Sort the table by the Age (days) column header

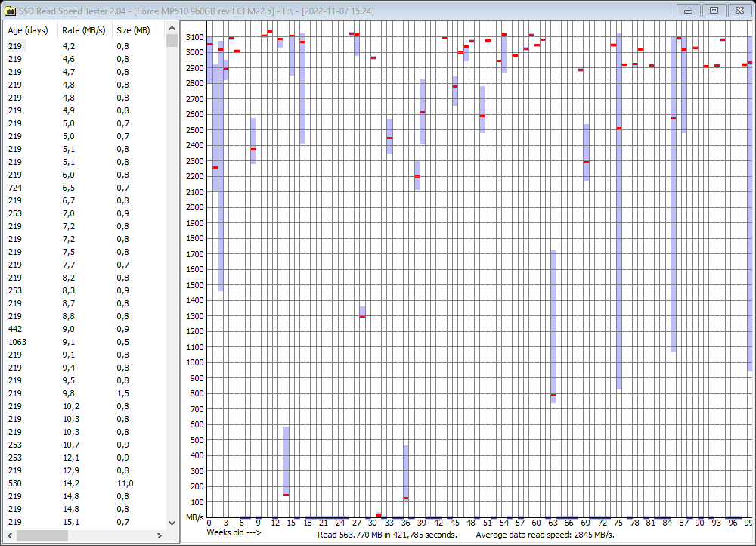pos(26,30)
